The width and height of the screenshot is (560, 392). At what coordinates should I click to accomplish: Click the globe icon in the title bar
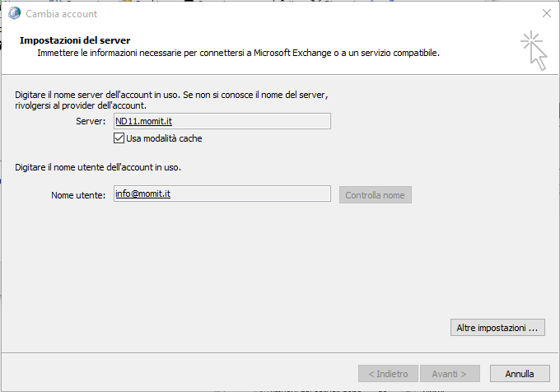coord(14,13)
